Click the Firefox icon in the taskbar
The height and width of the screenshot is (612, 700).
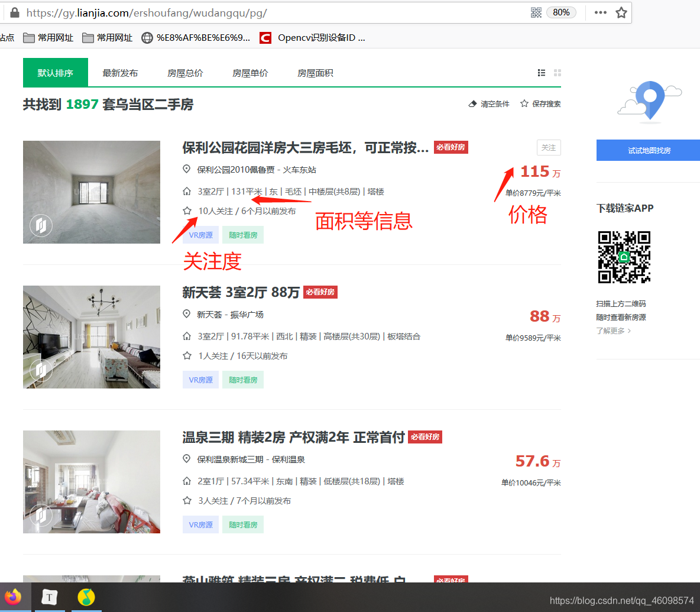click(14, 597)
